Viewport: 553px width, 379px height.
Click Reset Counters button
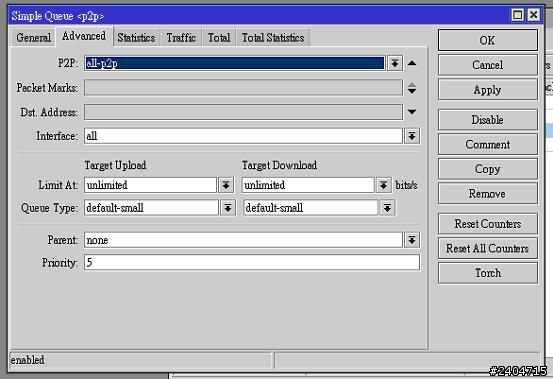tap(488, 224)
